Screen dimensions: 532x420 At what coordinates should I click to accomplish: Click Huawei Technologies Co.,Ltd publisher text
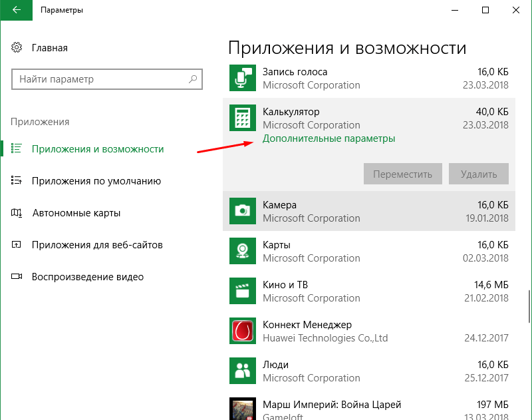pyautogui.click(x=325, y=338)
